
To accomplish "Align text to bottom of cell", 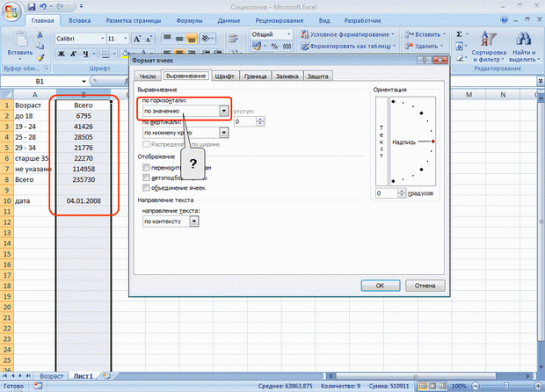I will [x=192, y=38].
